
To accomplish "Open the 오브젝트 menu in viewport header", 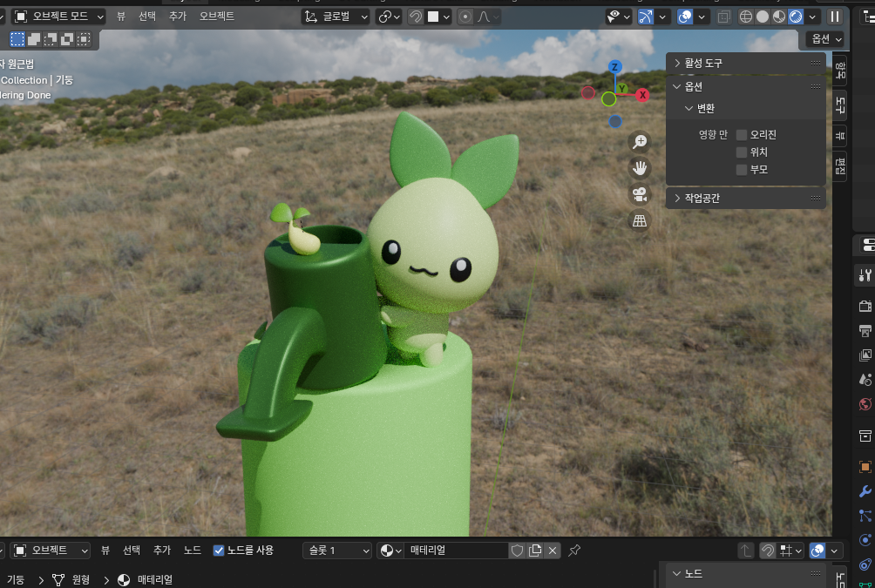I will (x=217, y=17).
